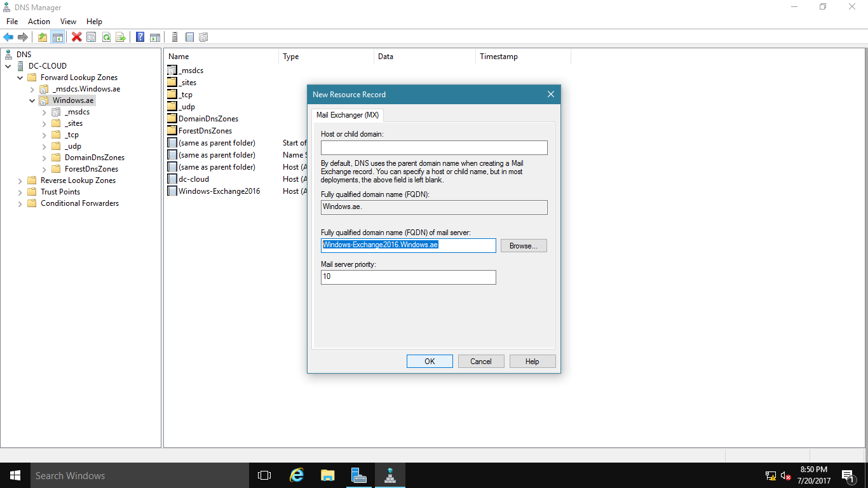This screenshot has height=488, width=868.
Task: Close the New Resource Record dialog
Action: tap(551, 94)
